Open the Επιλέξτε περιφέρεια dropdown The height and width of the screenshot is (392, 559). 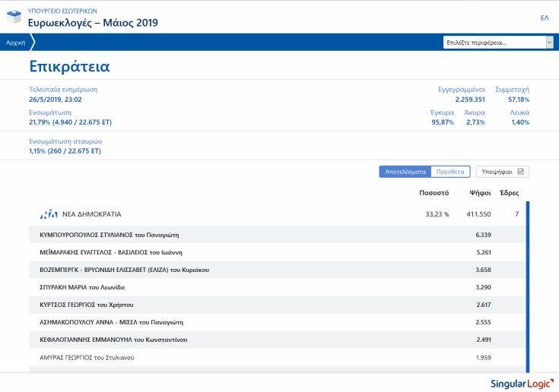click(494, 43)
